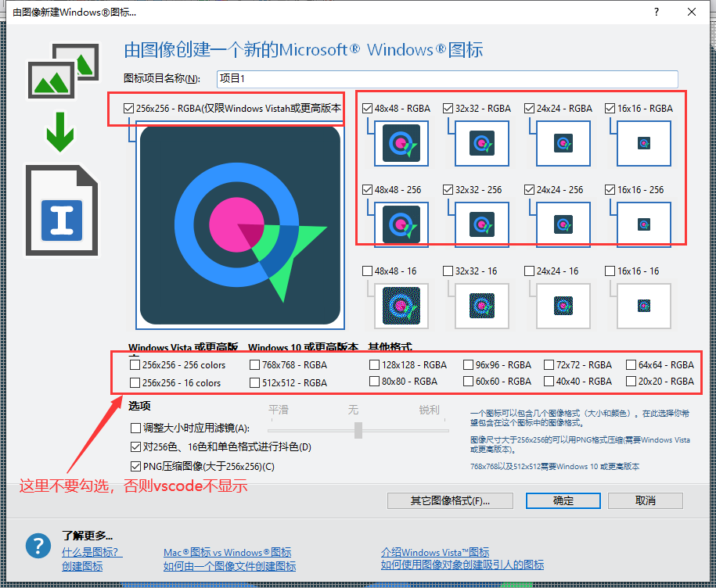
Task: Click the 256x256 RGBA large icon preview
Action: (240, 225)
